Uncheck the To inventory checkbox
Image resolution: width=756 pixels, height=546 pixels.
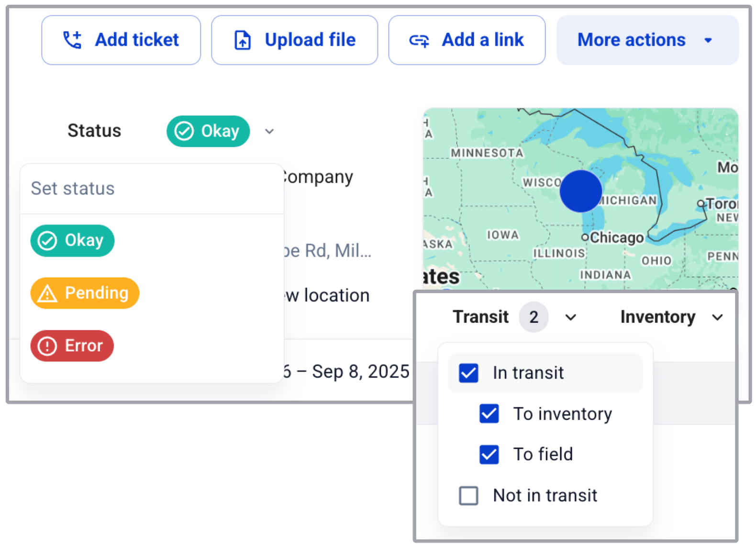pos(489,414)
